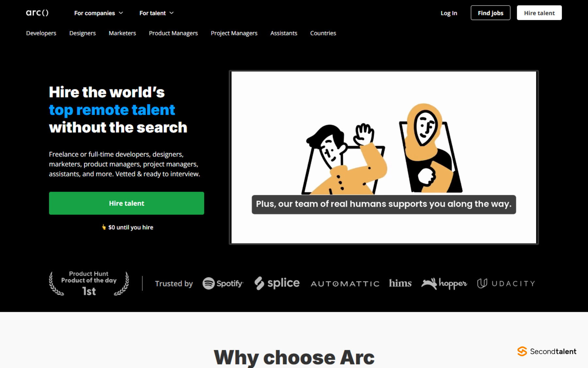Click the Udacity logo

[x=506, y=283]
